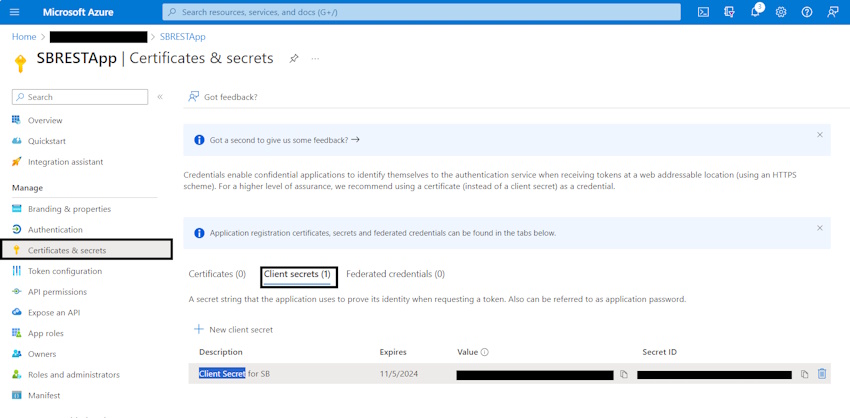Open the Directories and subscriptions filter icon

729,12
